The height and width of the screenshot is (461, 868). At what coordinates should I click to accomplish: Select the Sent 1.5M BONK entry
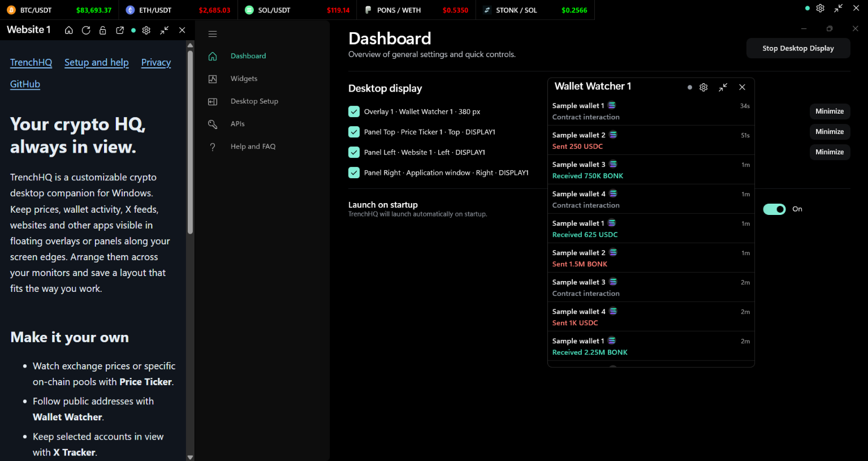point(651,258)
